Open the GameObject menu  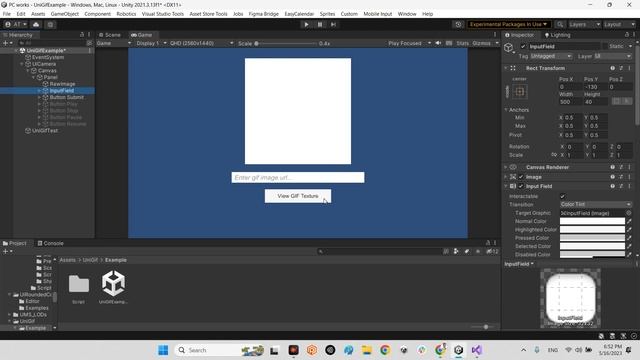tap(64, 14)
